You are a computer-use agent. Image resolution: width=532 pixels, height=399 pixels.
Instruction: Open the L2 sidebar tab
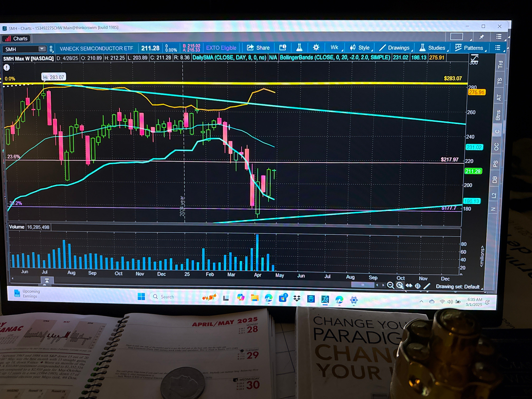(x=494, y=195)
